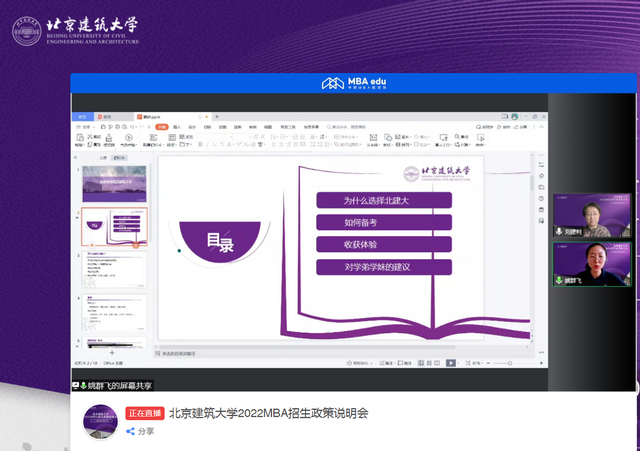Image resolution: width=640 pixels, height=451 pixels.
Task: Toggle bold formatting B
Action: coord(200,144)
